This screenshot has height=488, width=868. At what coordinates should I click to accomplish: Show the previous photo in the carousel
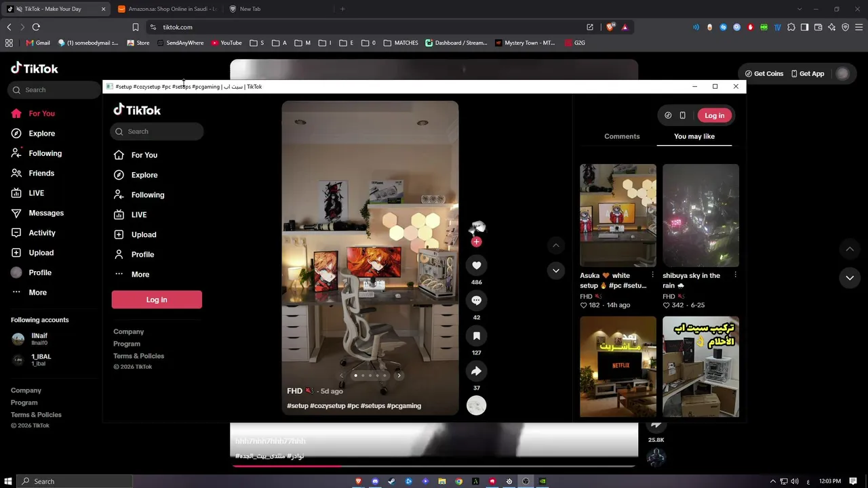(342, 375)
